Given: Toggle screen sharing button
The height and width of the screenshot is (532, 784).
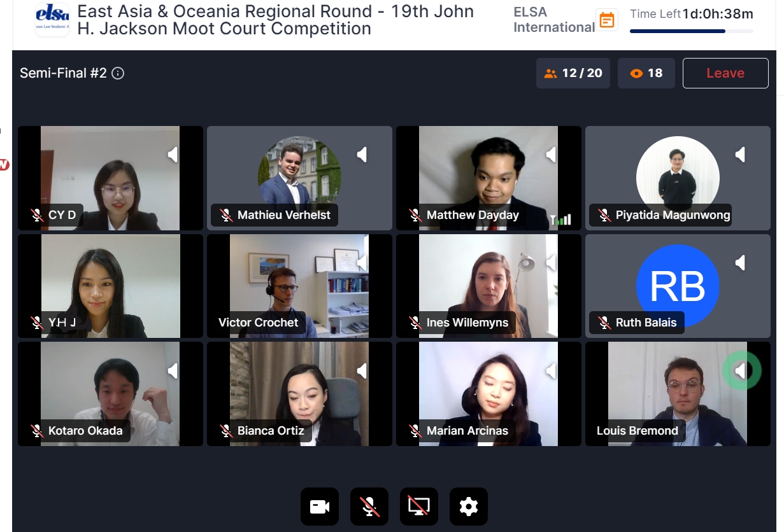Looking at the screenshot, I should pyautogui.click(x=418, y=507).
